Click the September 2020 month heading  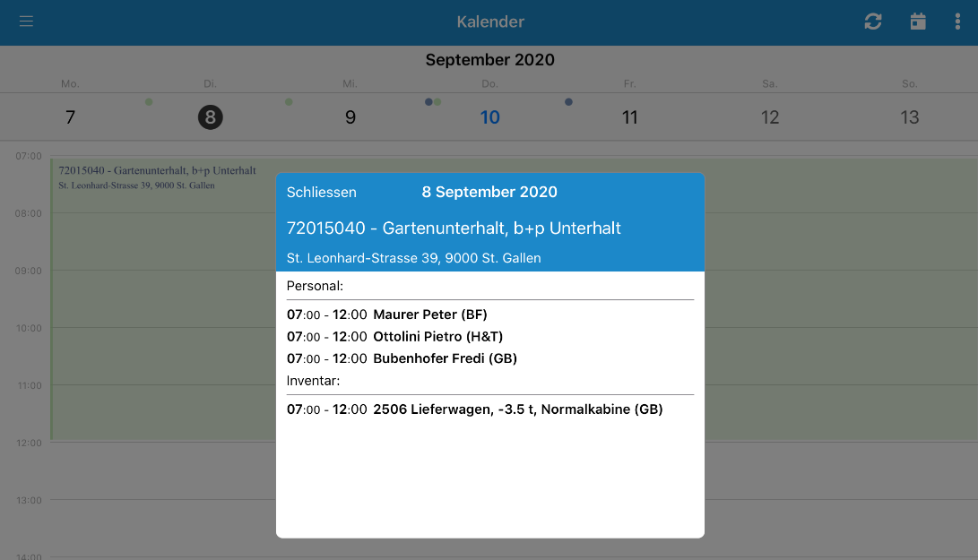(x=489, y=60)
